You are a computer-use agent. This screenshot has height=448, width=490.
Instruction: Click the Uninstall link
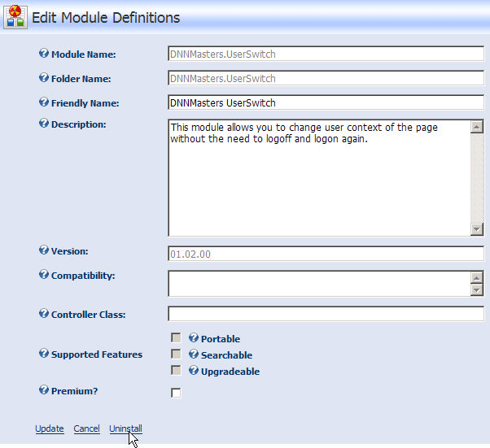click(x=125, y=428)
